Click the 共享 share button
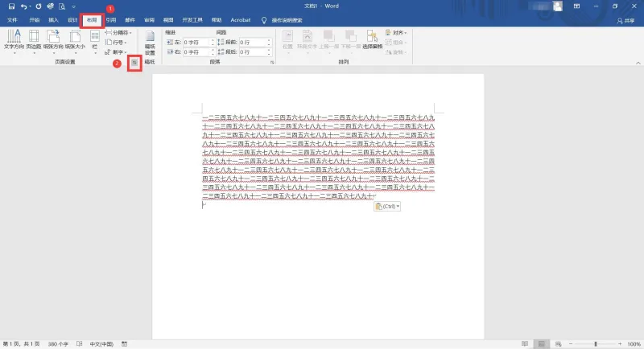 click(626, 20)
